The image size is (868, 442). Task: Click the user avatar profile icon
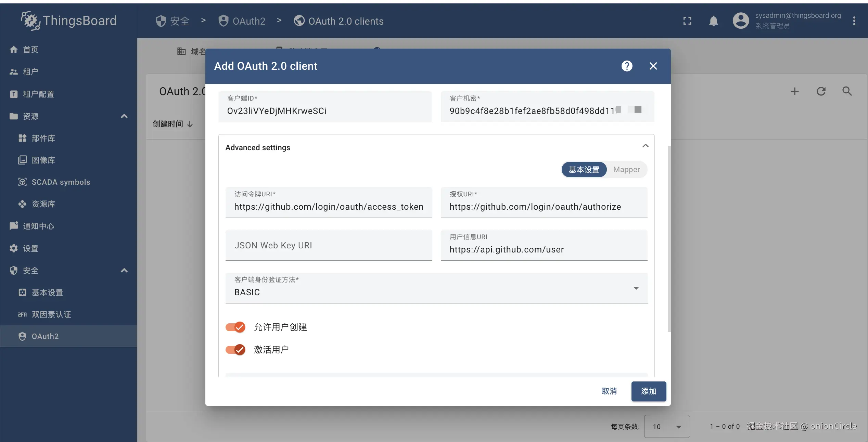click(x=741, y=21)
